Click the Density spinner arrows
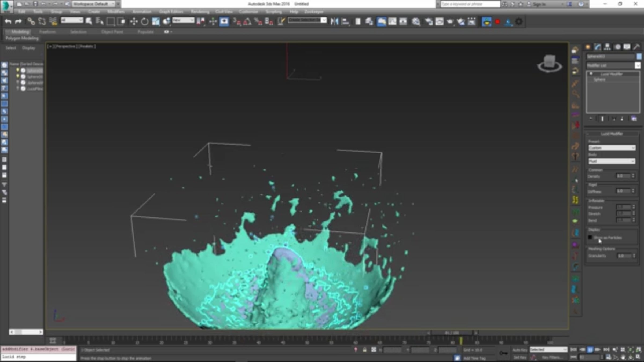 point(633,176)
